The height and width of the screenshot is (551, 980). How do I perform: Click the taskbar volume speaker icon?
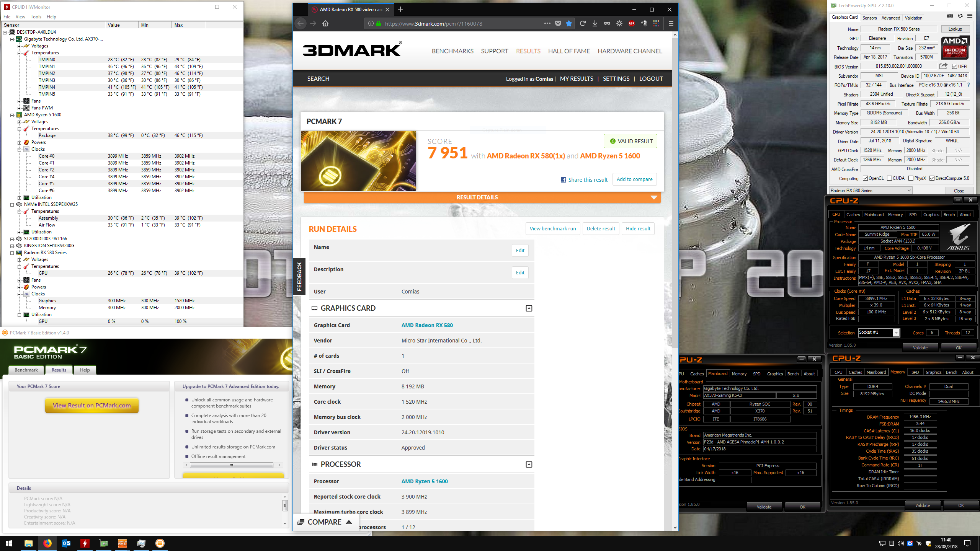click(900, 543)
